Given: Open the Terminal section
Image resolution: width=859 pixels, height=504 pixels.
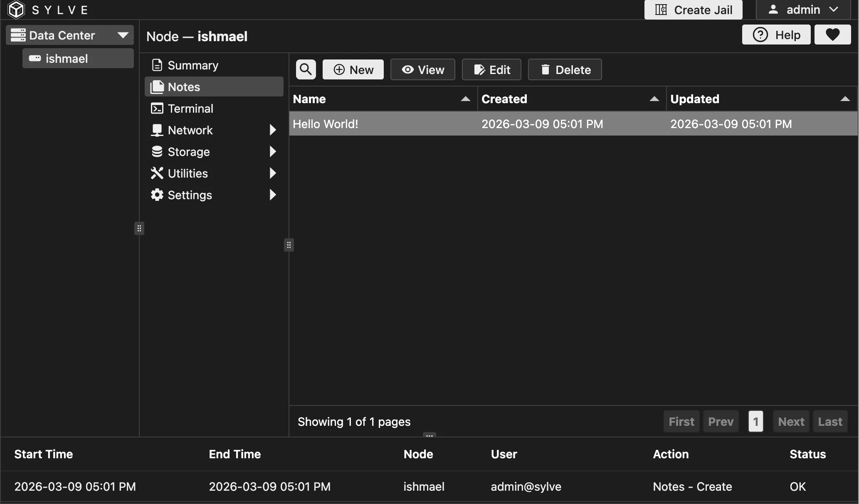Looking at the screenshot, I should (190, 109).
